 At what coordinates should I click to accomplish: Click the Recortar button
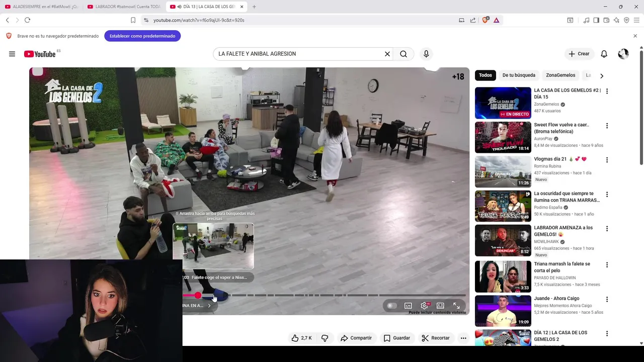click(x=436, y=338)
